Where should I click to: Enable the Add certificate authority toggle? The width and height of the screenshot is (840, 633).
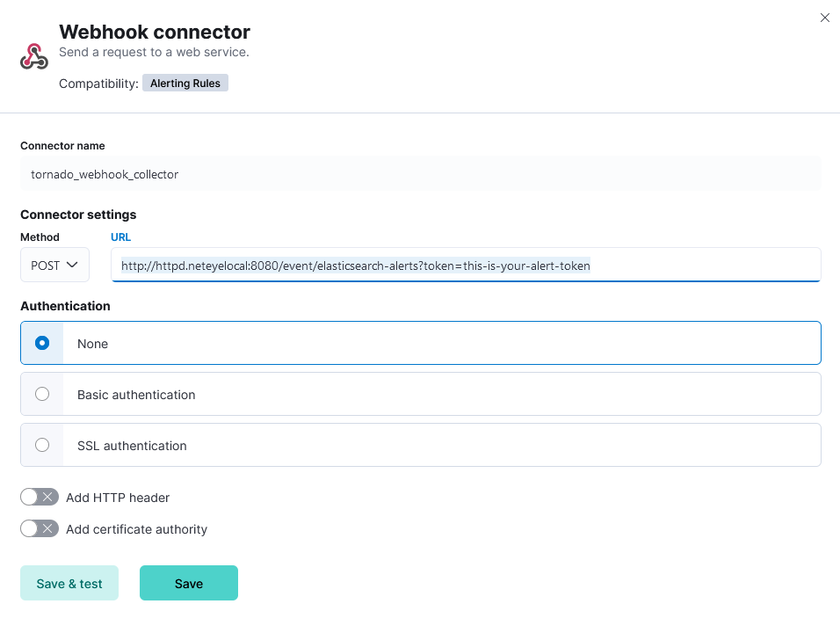point(40,529)
